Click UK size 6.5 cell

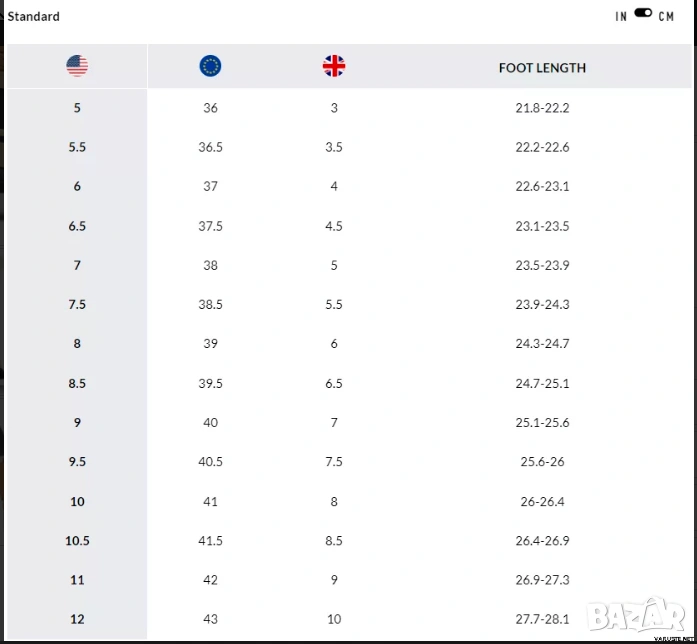[x=334, y=384]
